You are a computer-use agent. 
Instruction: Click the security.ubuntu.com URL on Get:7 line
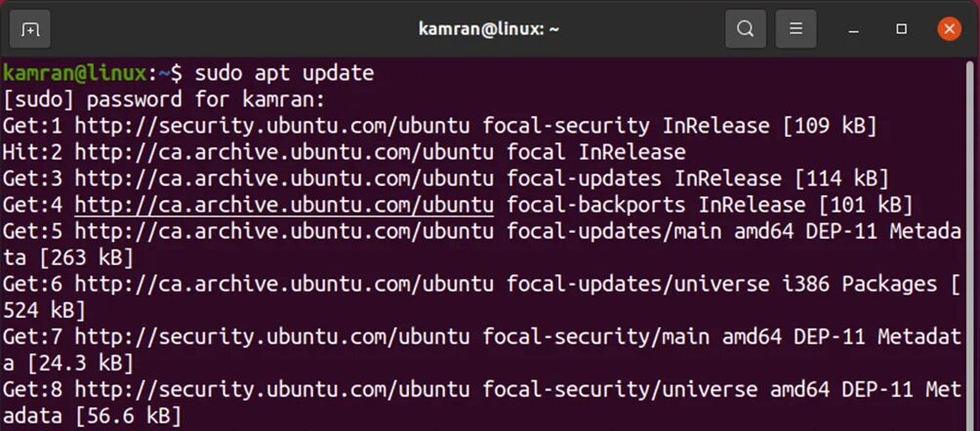272,336
